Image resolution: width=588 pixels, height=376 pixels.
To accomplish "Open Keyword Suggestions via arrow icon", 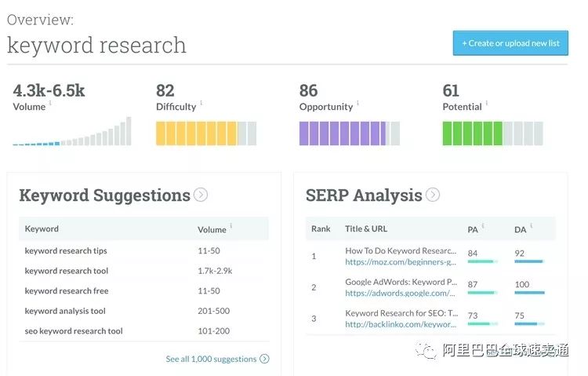I will pos(201,195).
